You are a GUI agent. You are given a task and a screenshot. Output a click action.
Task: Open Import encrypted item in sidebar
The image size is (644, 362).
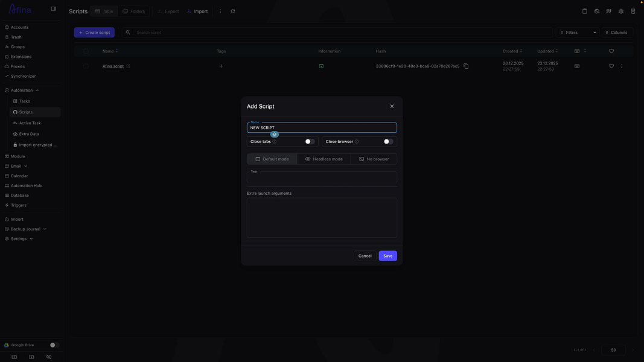[35, 145]
